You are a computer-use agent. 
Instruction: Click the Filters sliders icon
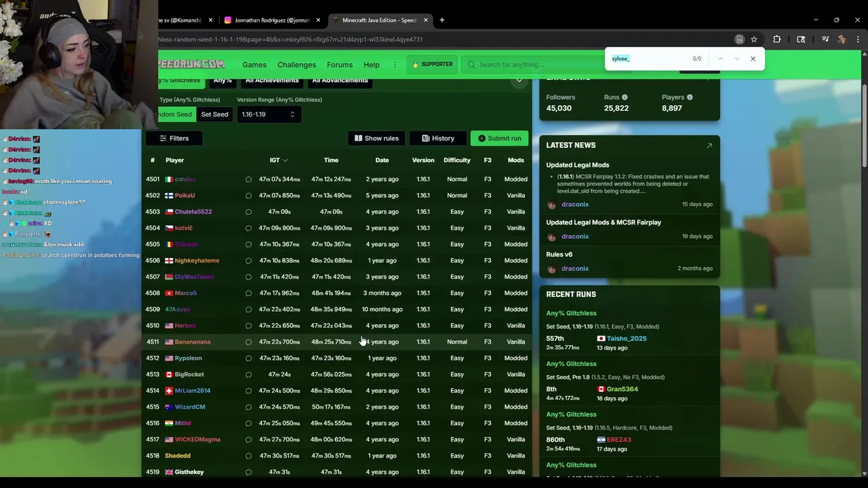[163, 138]
